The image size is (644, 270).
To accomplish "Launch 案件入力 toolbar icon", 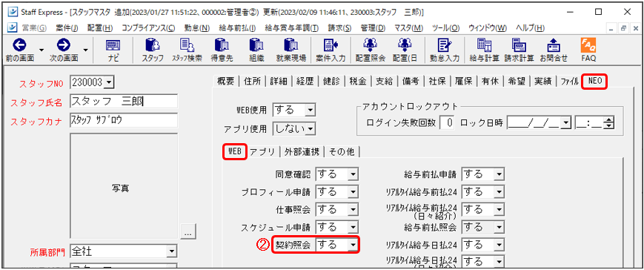I will 331,50.
